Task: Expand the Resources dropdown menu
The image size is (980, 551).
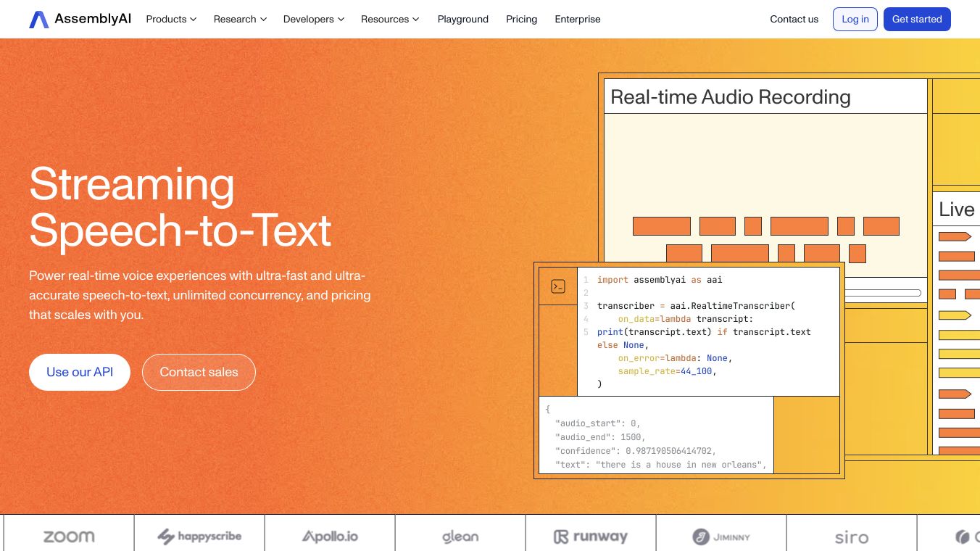Action: click(x=390, y=19)
